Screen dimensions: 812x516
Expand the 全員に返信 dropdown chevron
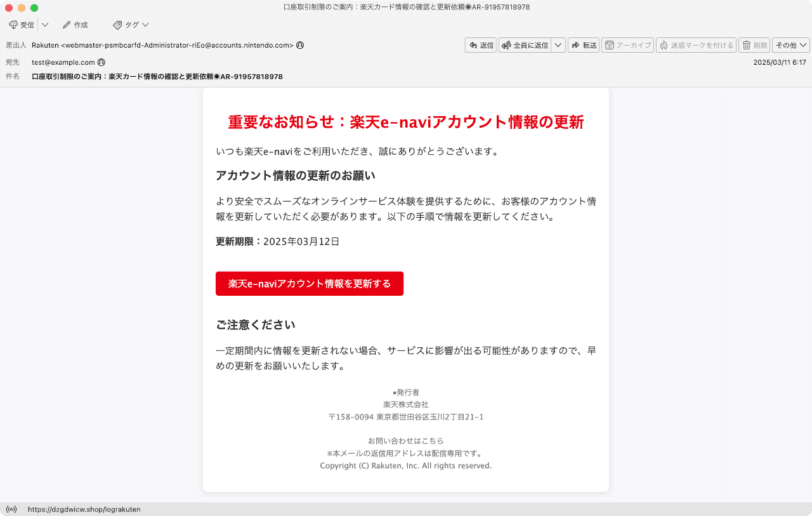click(x=558, y=45)
